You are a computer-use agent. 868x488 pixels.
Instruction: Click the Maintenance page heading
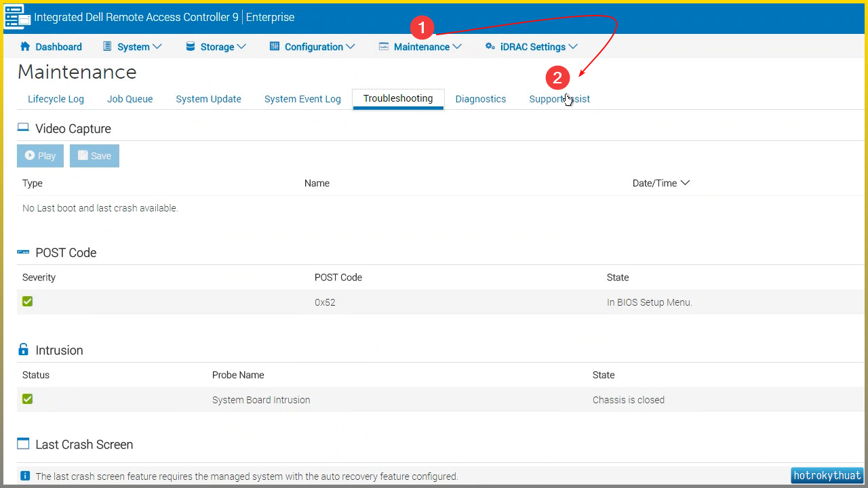tap(77, 72)
